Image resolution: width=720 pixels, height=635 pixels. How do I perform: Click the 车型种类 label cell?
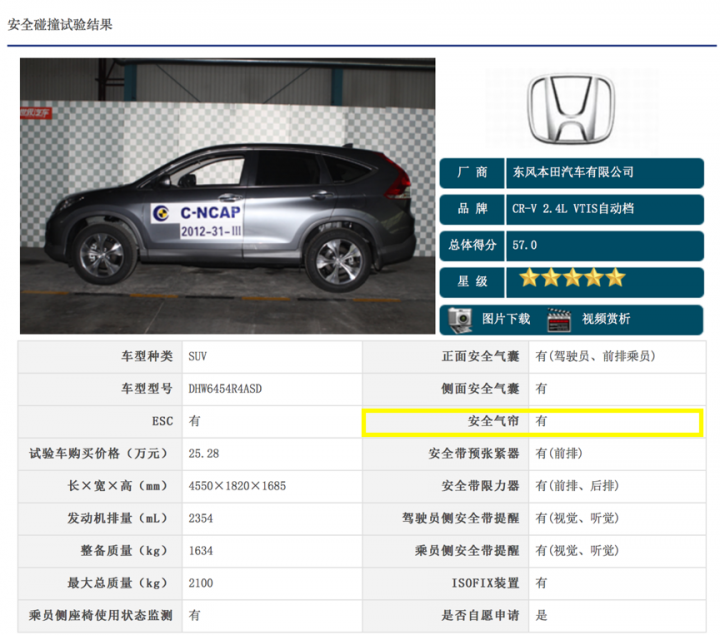[100, 357]
